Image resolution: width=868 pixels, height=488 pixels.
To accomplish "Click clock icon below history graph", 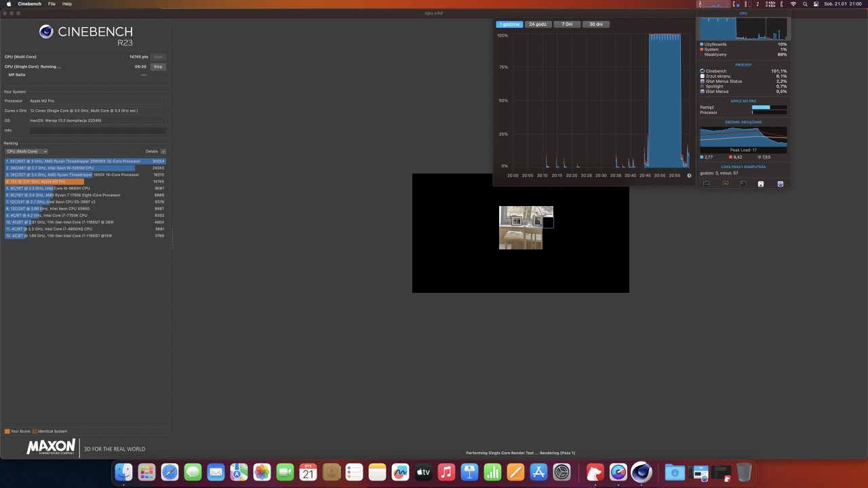I will 689,176.
